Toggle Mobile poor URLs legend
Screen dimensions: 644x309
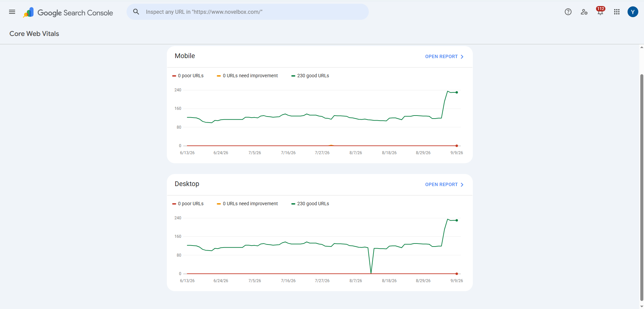(x=188, y=76)
